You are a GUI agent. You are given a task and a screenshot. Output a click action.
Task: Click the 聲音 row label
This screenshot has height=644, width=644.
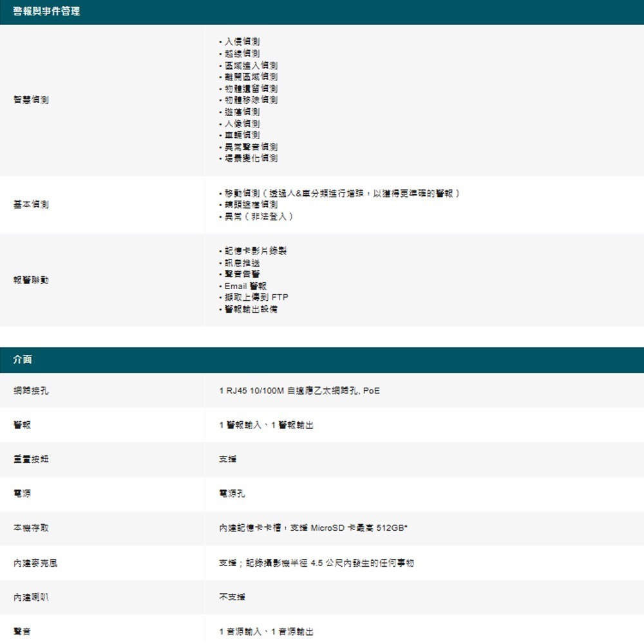pos(22,632)
